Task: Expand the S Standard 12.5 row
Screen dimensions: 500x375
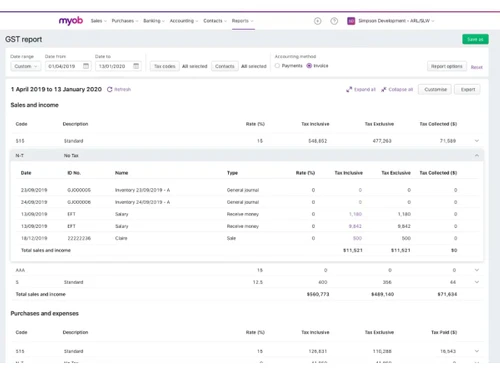Action: [477, 282]
